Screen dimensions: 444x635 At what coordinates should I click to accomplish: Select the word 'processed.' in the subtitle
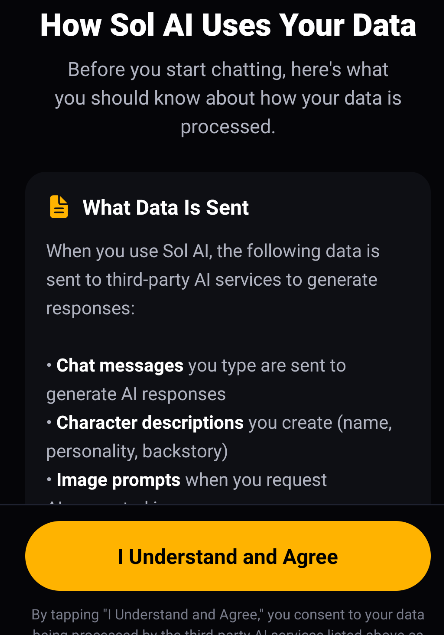click(x=228, y=127)
